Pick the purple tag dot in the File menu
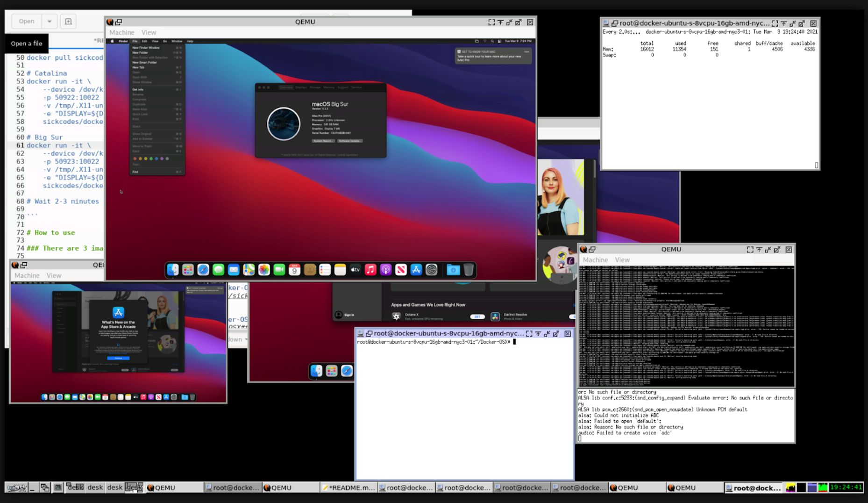 162,158
